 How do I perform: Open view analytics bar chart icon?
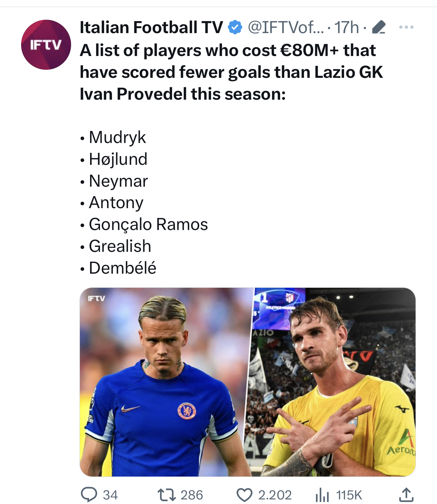[x=322, y=495]
